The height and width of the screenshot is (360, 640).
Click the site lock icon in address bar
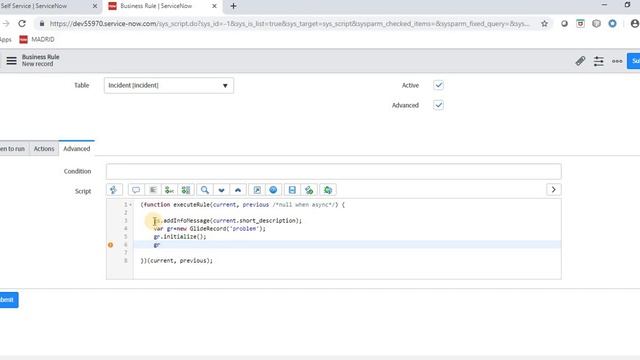42,24
